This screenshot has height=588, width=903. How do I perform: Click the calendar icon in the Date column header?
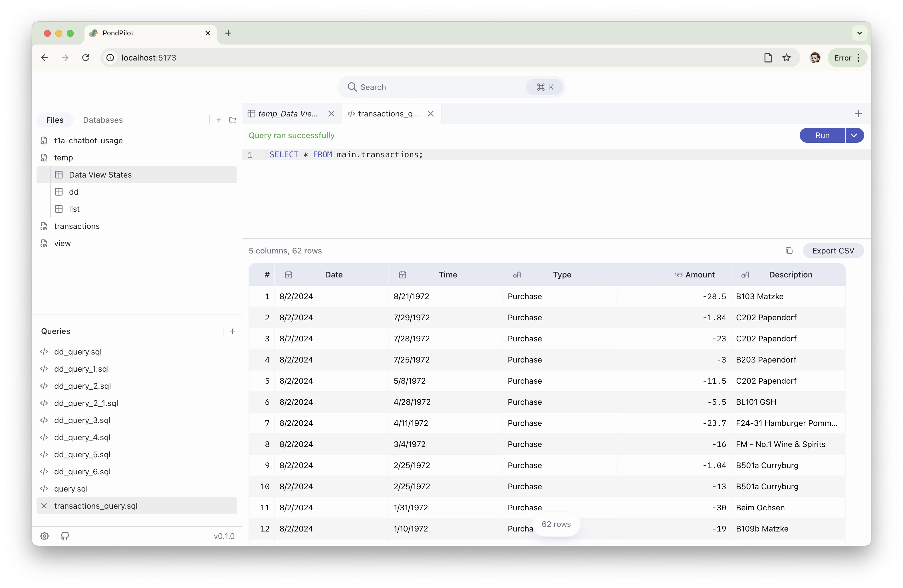[x=289, y=274]
